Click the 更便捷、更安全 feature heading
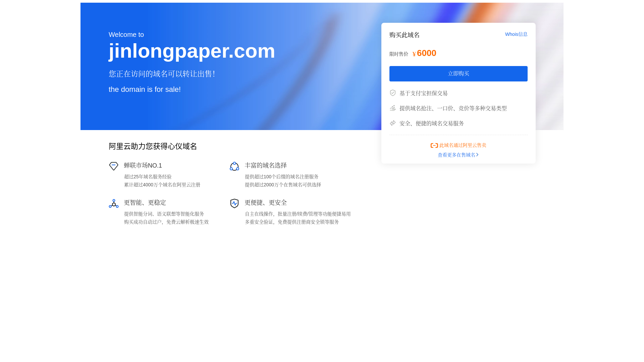Image resolution: width=644 pixels, height=362 pixels. click(x=266, y=202)
